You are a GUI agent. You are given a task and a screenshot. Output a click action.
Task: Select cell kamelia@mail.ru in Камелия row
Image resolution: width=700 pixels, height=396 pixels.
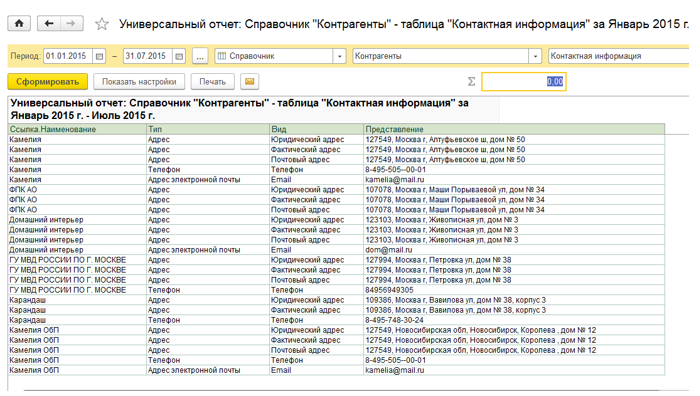[x=514, y=179]
